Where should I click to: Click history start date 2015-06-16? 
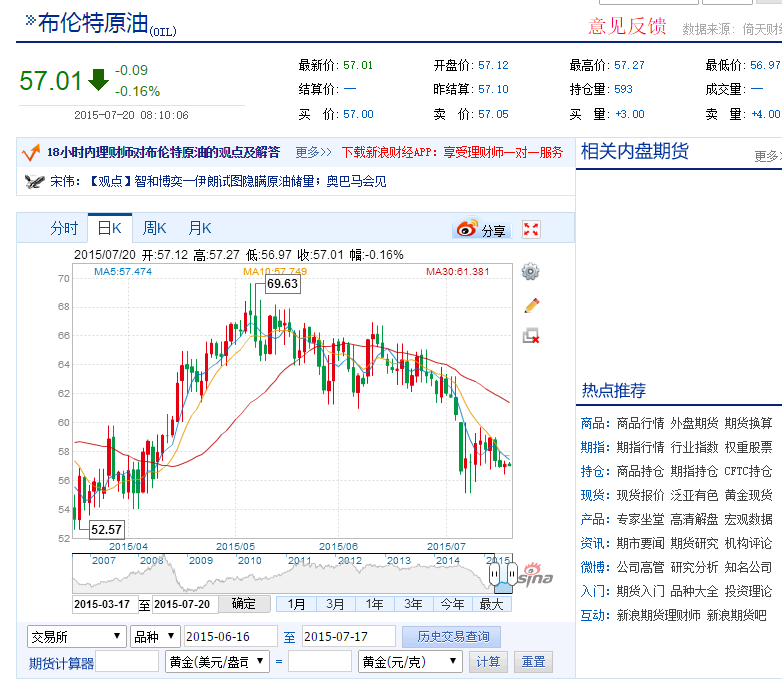pyautogui.click(x=230, y=637)
